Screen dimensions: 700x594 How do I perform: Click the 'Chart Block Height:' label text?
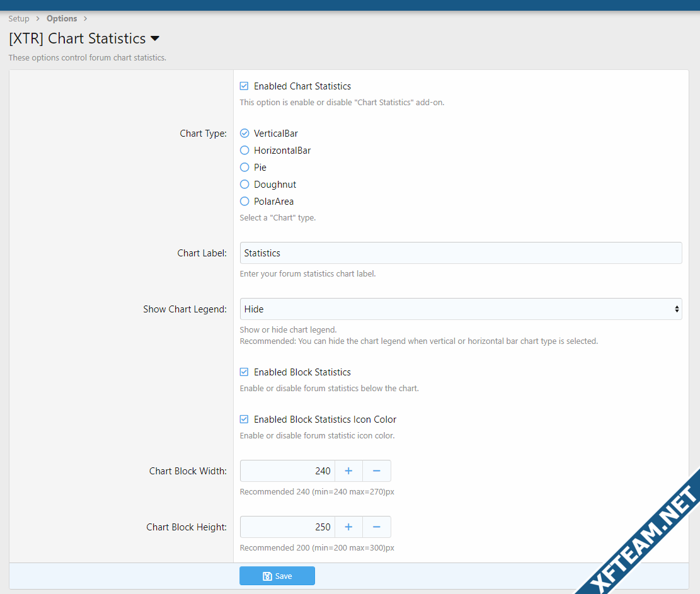(186, 527)
